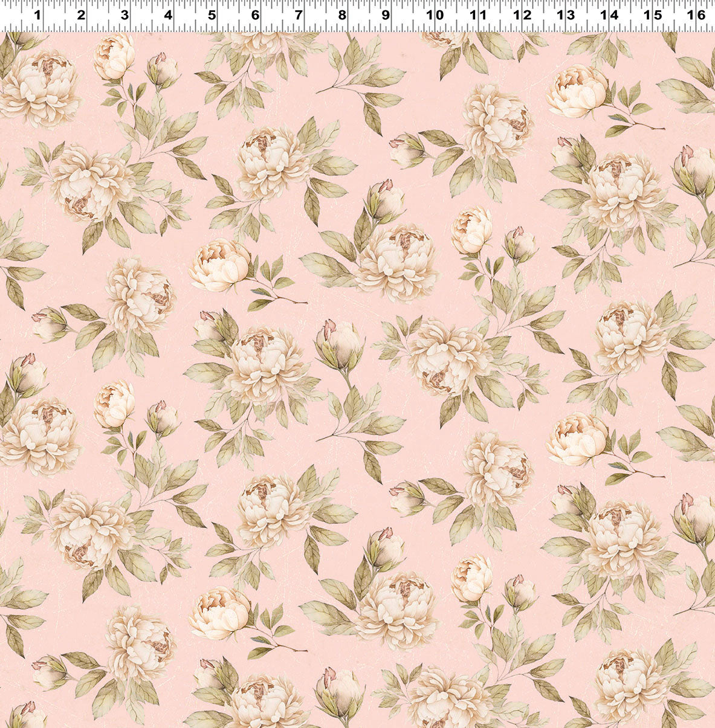Select the 2 inch ruler mark label
This screenshot has height=728, width=715.
point(81,15)
